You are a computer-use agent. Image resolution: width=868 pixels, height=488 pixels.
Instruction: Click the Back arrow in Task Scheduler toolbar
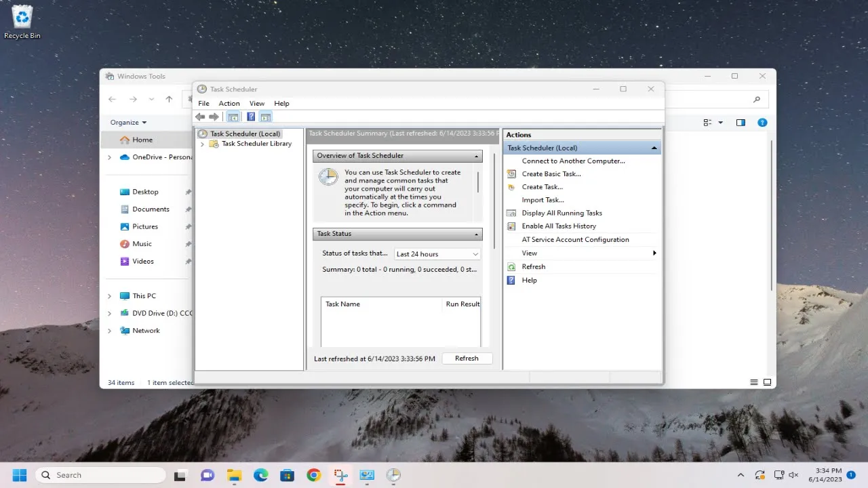point(200,117)
